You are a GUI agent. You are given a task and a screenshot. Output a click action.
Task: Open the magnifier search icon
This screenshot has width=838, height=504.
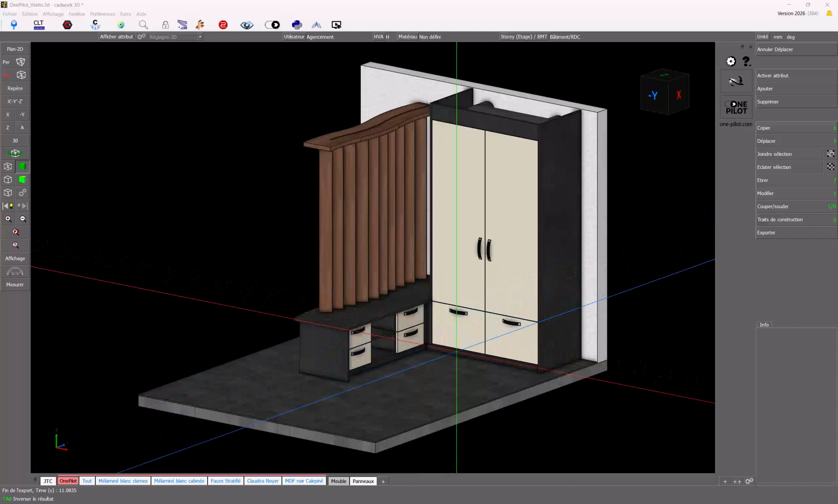pos(143,25)
